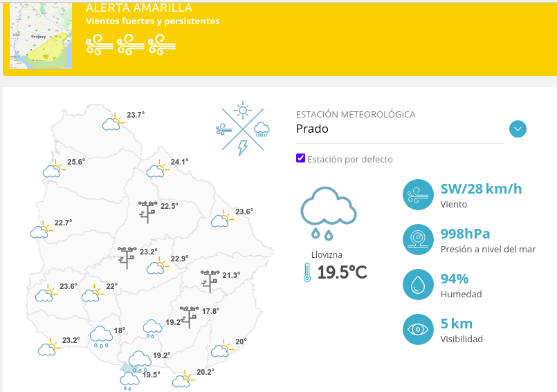Click the wind speed icon beside SW/28 km/h
557x392 pixels.
click(418, 194)
